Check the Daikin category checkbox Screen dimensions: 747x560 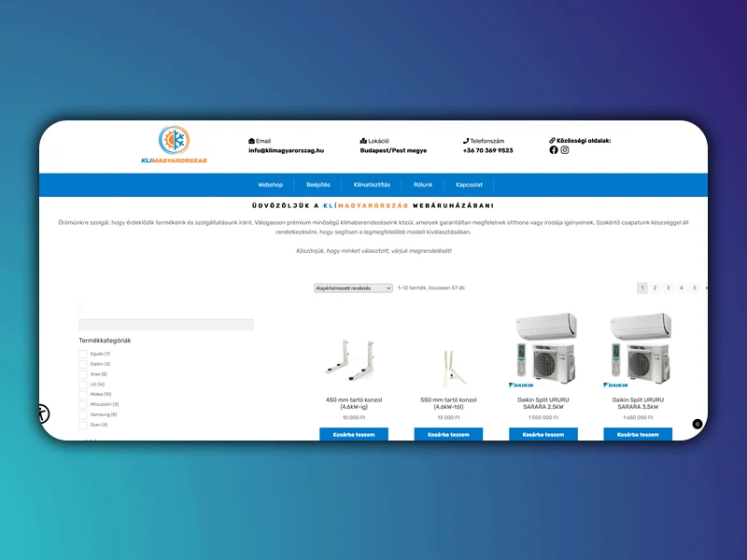[x=83, y=364]
